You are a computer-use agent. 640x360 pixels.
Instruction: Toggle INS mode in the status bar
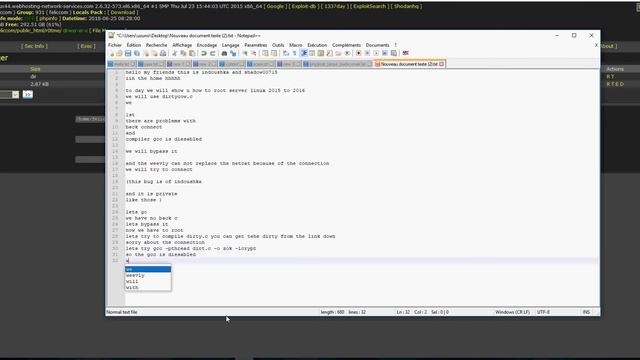coord(586,312)
